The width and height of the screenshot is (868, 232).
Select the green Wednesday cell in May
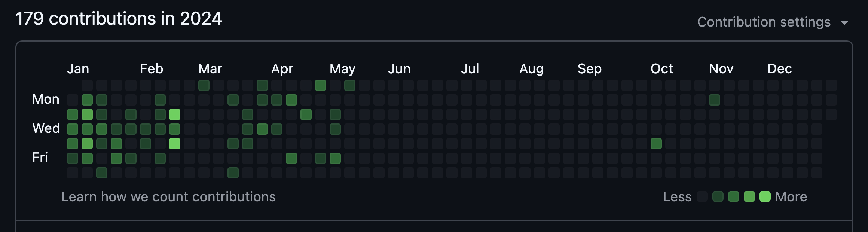coord(335,129)
